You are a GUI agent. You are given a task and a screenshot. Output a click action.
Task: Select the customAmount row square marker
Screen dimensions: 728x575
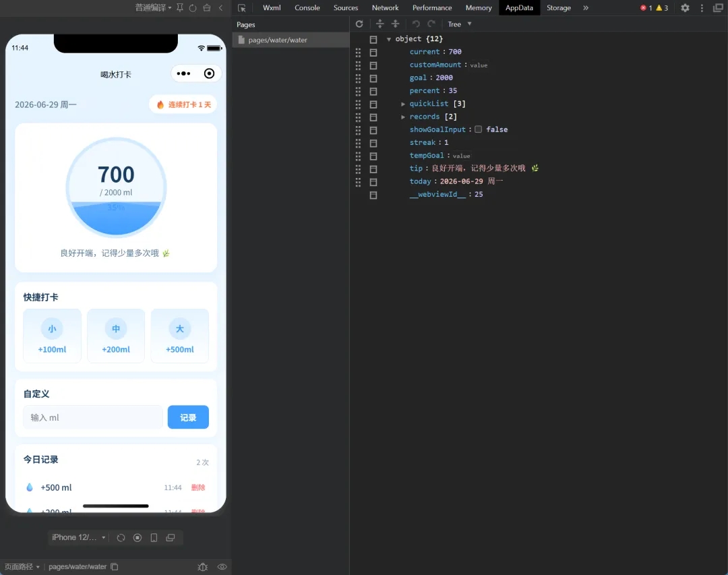click(x=373, y=65)
